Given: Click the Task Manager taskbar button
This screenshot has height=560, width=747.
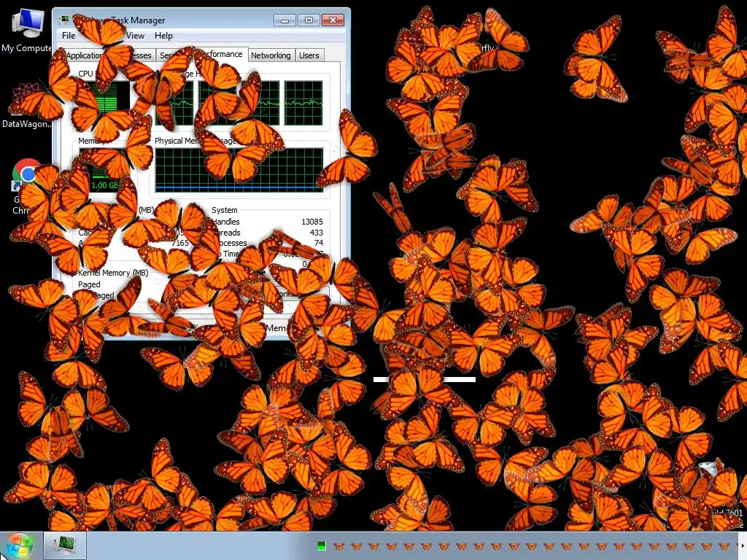Looking at the screenshot, I should pos(65,545).
